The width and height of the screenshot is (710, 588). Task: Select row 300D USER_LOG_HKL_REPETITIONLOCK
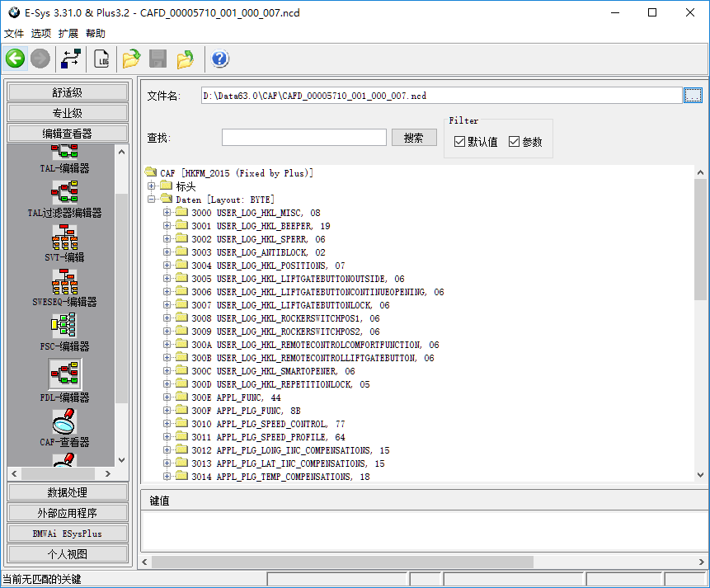280,383
